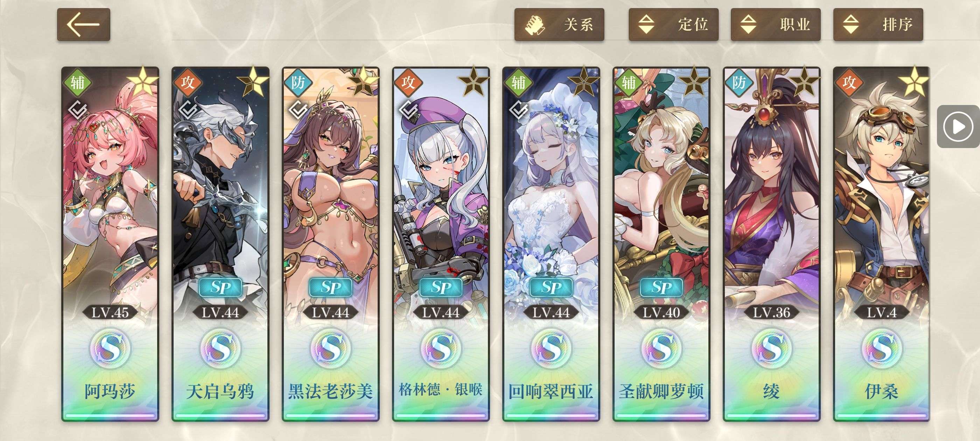
Task: Tap the 攻 role badge on 天启乌鸦
Action: click(x=187, y=83)
